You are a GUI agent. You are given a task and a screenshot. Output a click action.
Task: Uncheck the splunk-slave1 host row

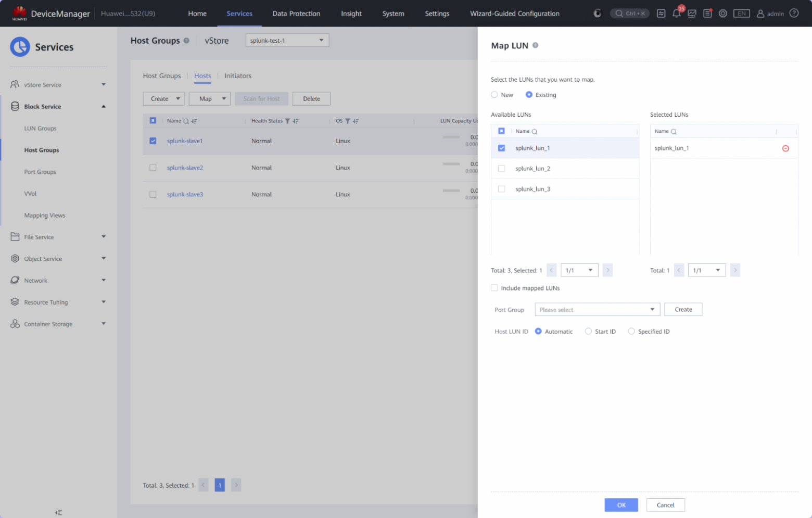[x=153, y=141]
